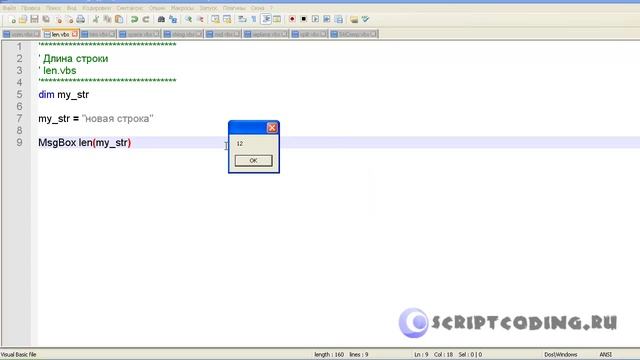Screen dimensions: 640x360
Task: Redo the edit with the Redo arrow
Action: 146,19
